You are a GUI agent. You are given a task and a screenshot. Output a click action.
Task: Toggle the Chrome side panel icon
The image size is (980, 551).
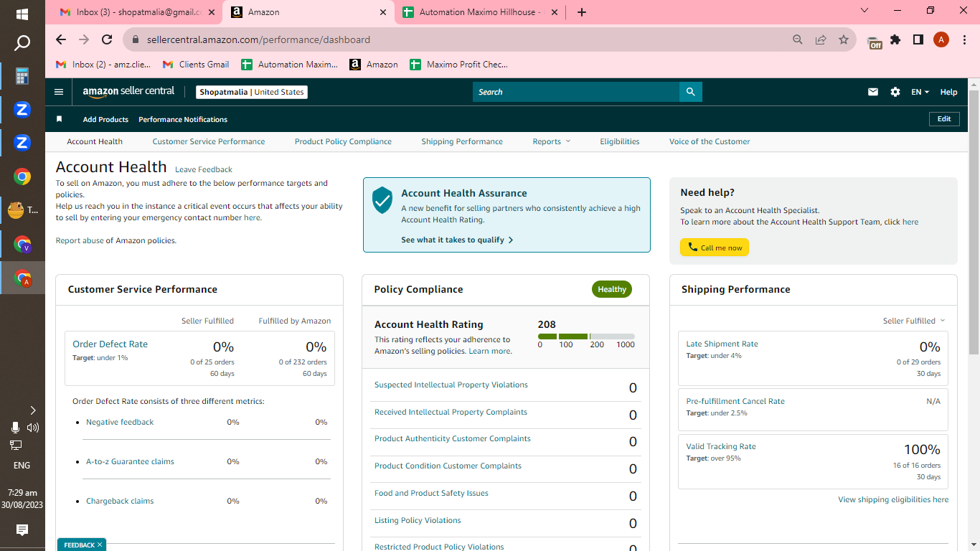[x=918, y=39]
